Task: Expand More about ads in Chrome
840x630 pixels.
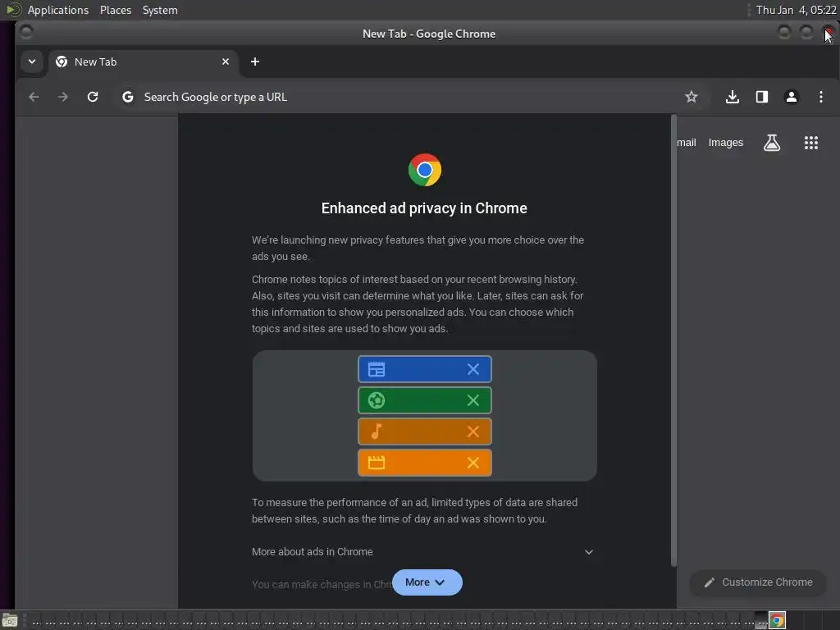Action: [424, 552]
